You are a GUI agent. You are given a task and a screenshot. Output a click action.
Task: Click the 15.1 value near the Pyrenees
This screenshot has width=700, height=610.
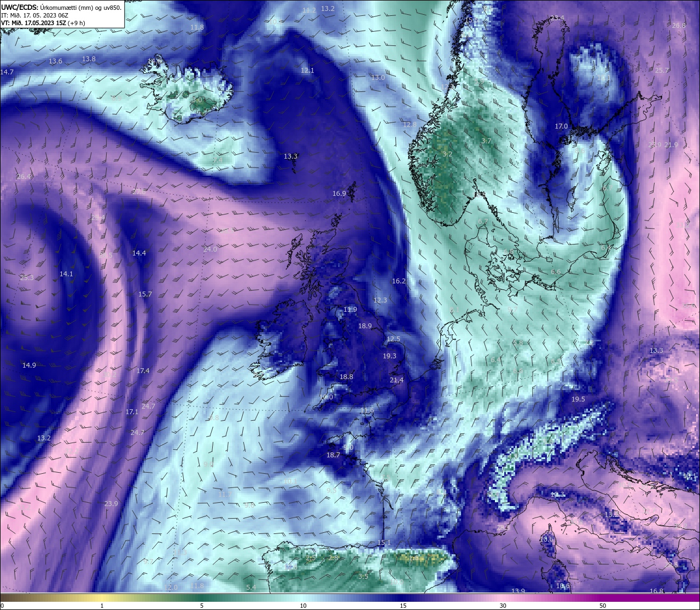(x=384, y=543)
